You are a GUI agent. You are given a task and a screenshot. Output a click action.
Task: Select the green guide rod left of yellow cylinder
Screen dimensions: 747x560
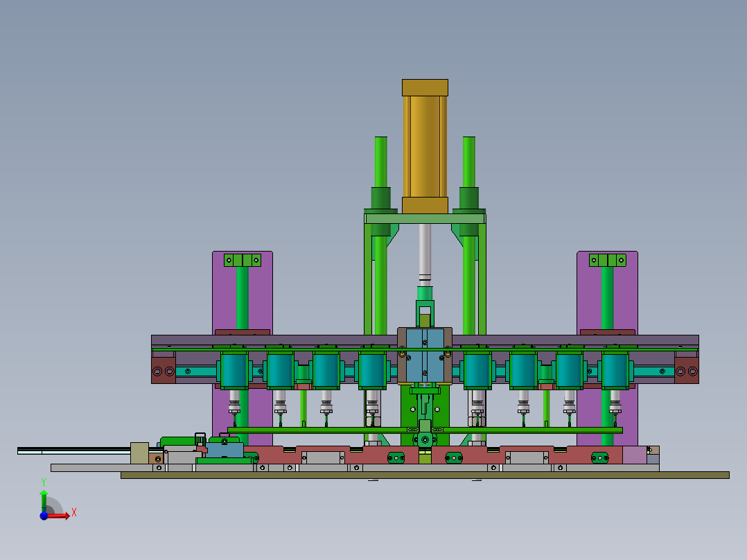(x=380, y=162)
